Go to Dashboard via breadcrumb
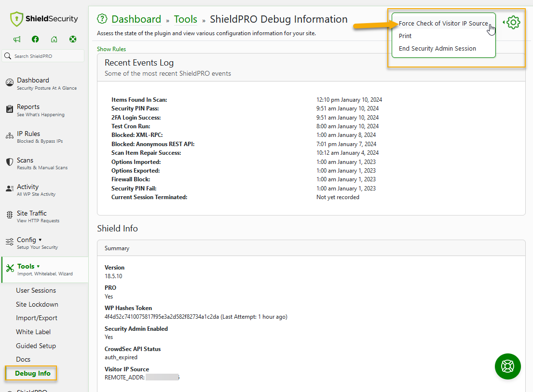 [x=137, y=19]
